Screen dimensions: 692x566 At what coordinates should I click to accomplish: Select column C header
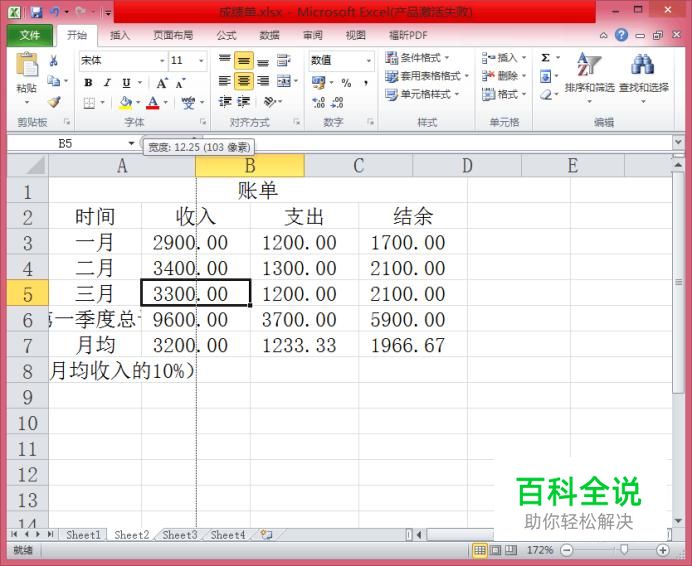point(358,166)
